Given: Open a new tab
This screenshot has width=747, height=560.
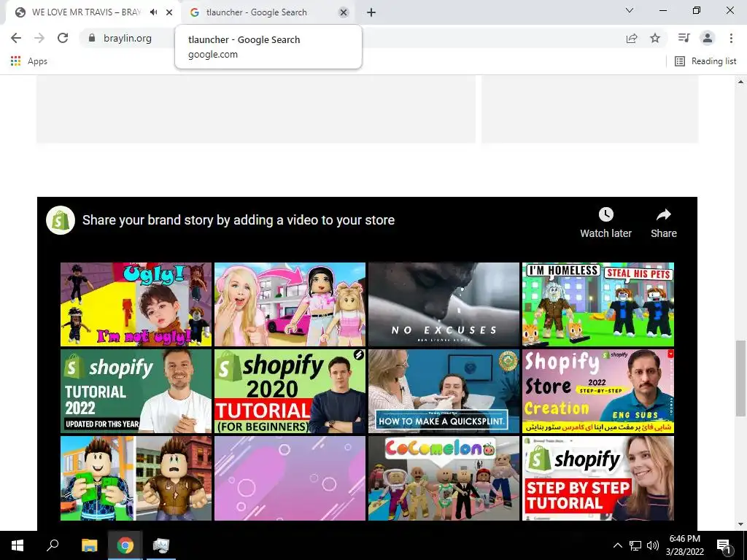Looking at the screenshot, I should 371,13.
